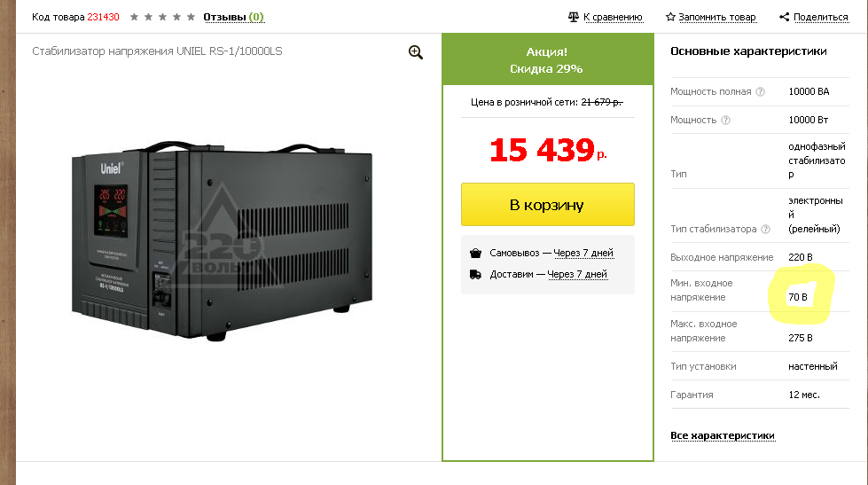Open help icon next to Мощность полная
The image size is (868, 485).
pos(760,92)
